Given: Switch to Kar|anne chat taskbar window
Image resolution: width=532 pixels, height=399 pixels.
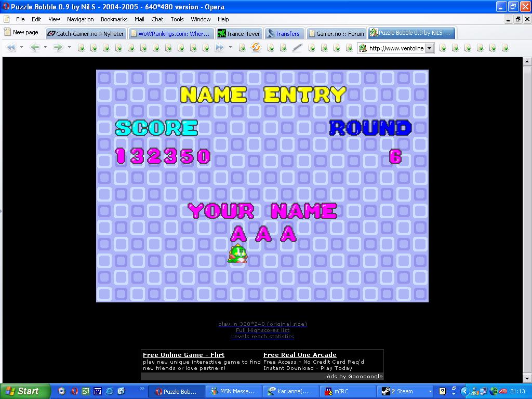Looking at the screenshot, I should pyautogui.click(x=291, y=392).
